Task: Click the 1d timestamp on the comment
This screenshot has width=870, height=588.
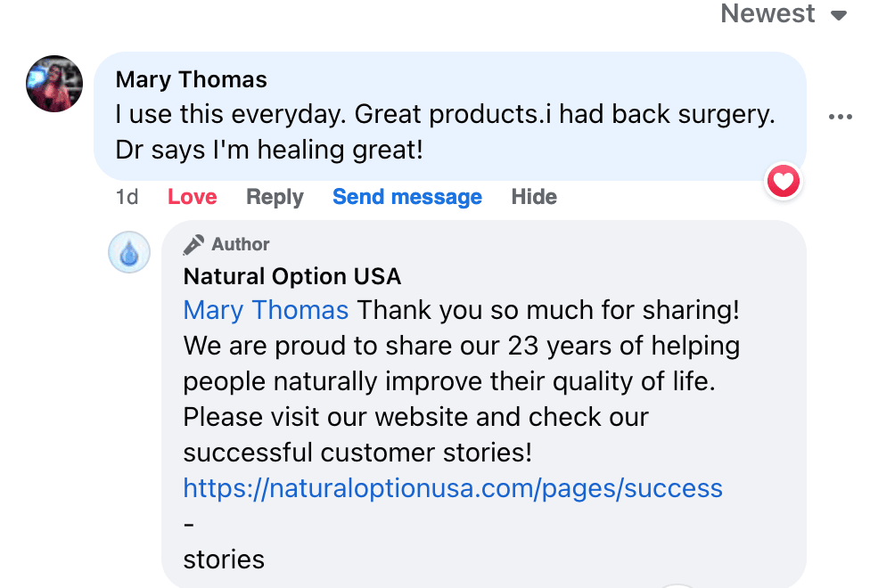Action: pos(127,197)
